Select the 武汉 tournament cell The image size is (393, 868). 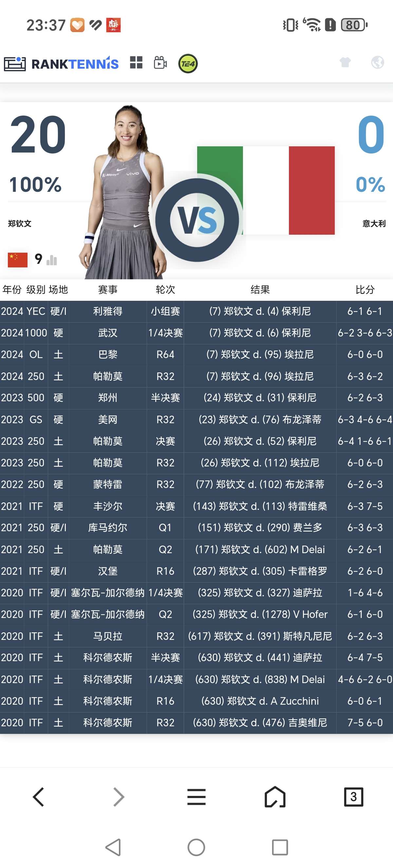[108, 333]
